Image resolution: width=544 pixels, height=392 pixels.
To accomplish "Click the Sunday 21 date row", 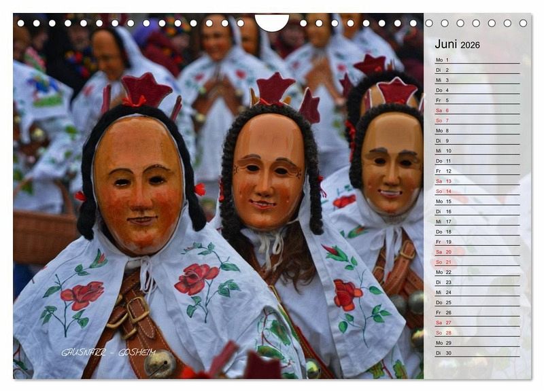I will (x=476, y=262).
